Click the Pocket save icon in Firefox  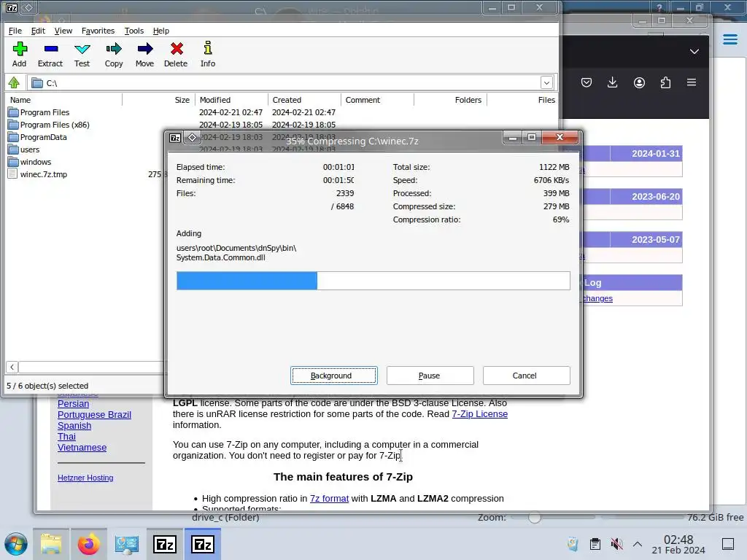coord(587,83)
